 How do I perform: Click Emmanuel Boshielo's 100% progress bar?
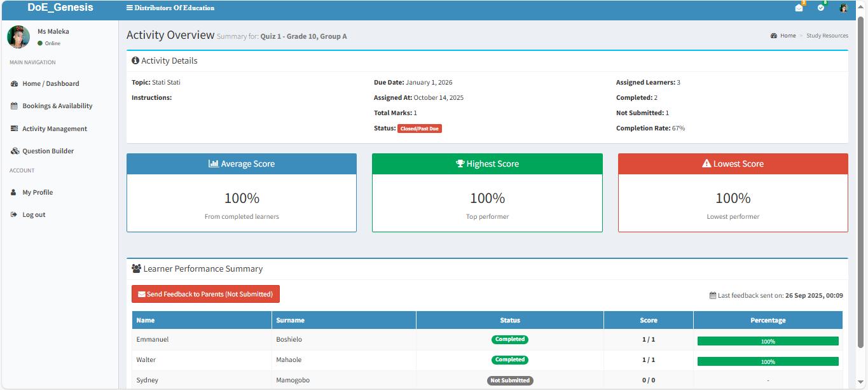[768, 341]
